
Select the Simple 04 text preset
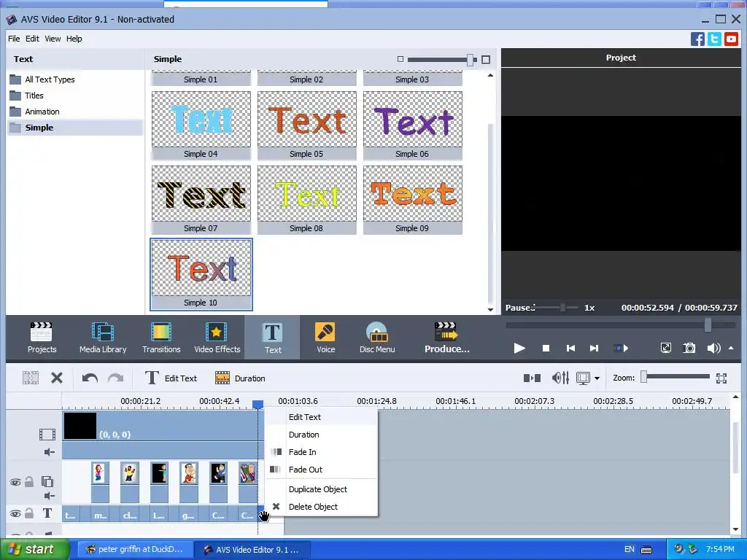[201, 125]
